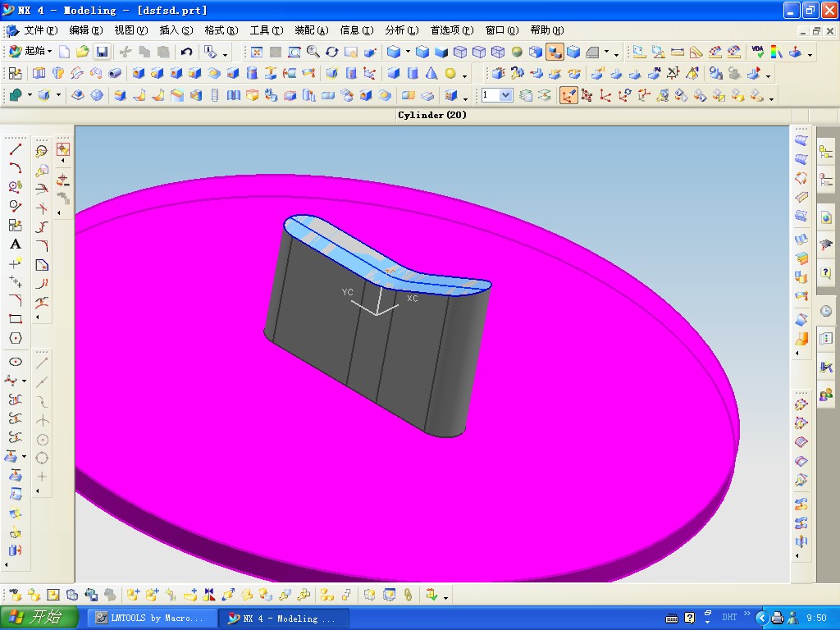Open the Unite boolean dropdown arrow

(30, 95)
